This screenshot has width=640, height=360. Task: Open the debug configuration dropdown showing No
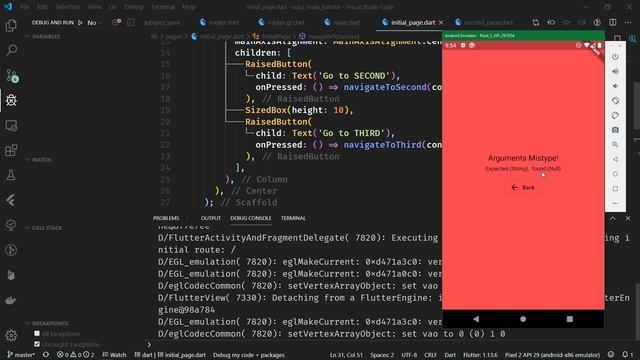click(x=94, y=23)
